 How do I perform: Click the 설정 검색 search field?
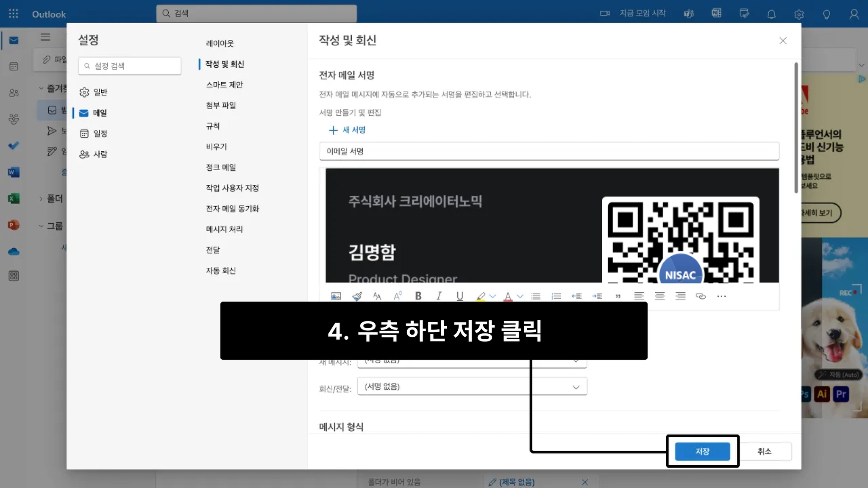pyautogui.click(x=130, y=66)
